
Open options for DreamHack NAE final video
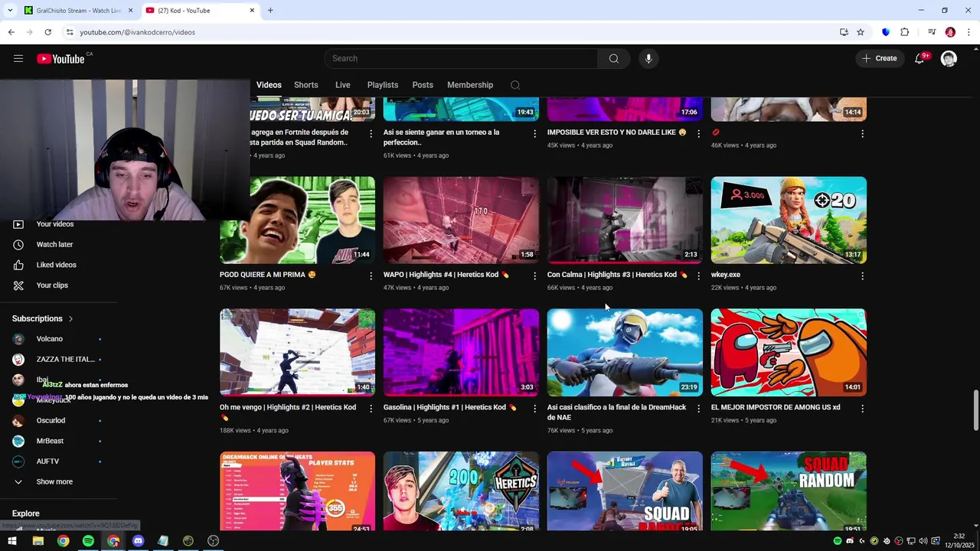[698, 409]
